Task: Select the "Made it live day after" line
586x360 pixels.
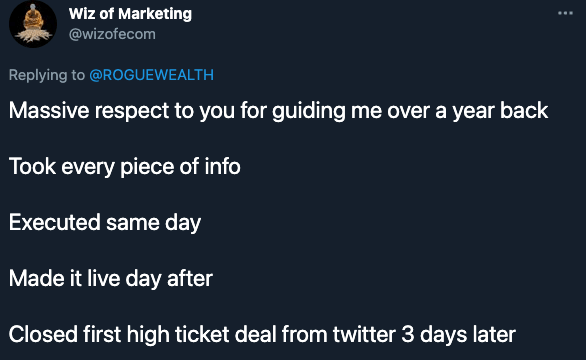Action: coord(111,279)
